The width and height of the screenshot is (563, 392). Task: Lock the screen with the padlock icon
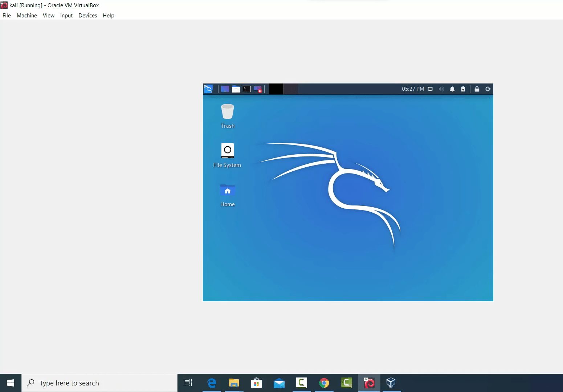pos(477,89)
